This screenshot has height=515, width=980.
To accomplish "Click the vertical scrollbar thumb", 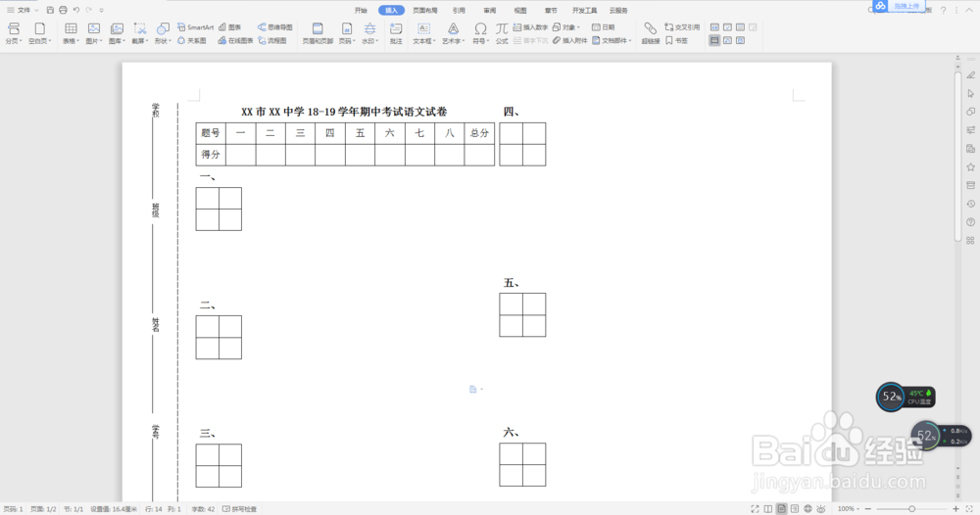I will click(957, 156).
